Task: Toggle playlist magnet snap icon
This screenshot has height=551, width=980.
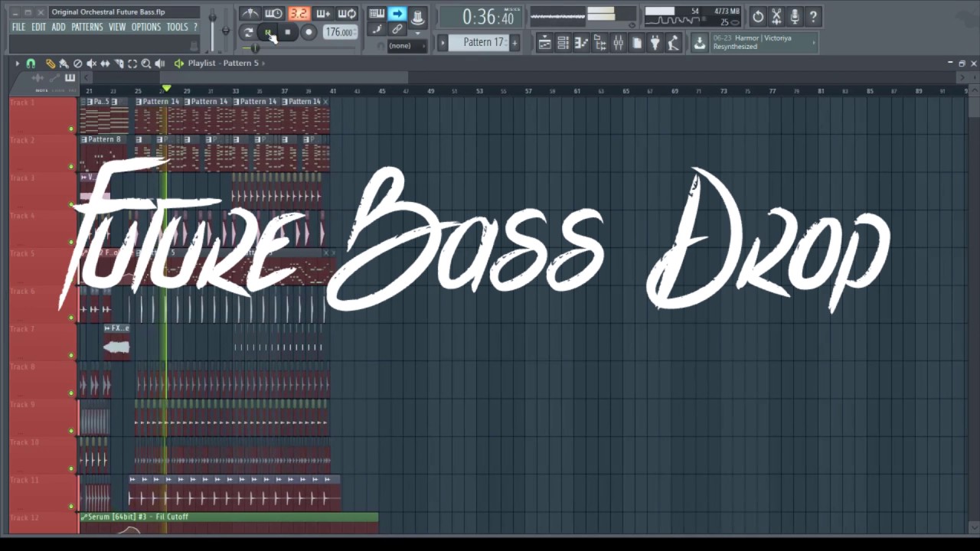Action: (31, 64)
